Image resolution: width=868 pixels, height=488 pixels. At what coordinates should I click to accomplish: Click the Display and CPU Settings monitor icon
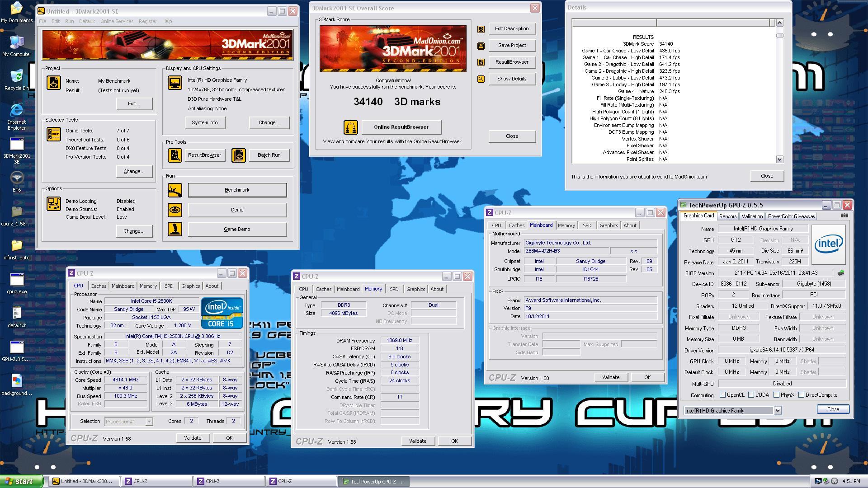(x=175, y=83)
